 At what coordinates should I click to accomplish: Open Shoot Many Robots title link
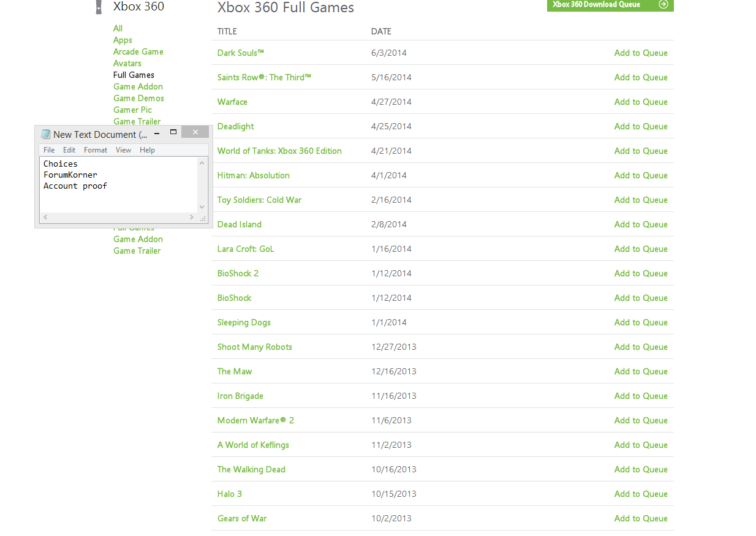tap(255, 347)
